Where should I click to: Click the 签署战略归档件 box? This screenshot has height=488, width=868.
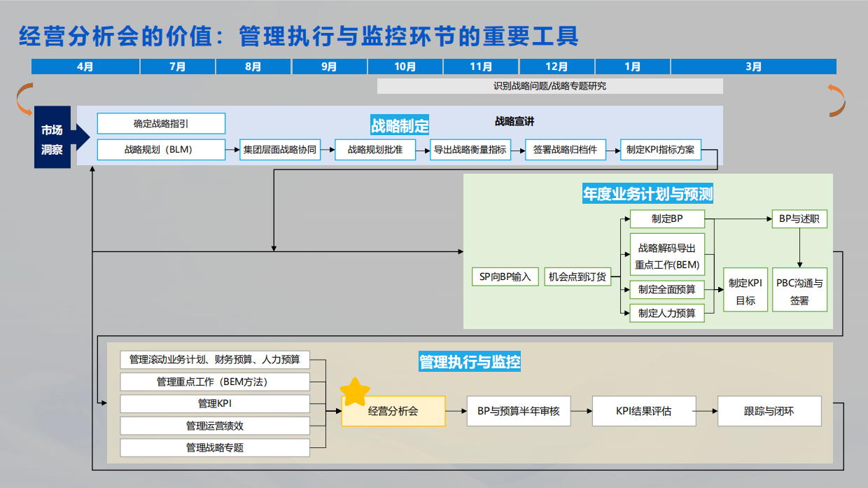(x=565, y=149)
